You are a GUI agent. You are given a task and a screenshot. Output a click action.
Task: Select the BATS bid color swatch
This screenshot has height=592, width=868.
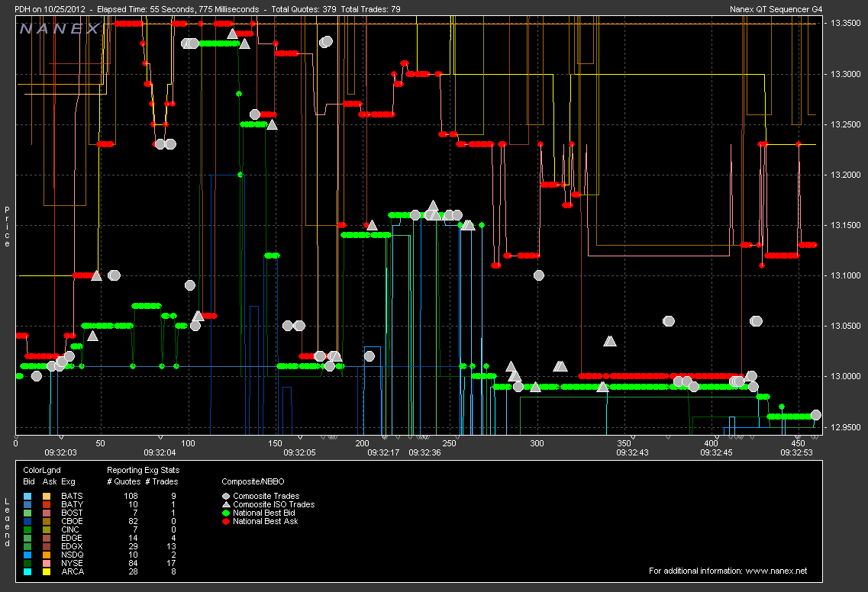(x=28, y=497)
